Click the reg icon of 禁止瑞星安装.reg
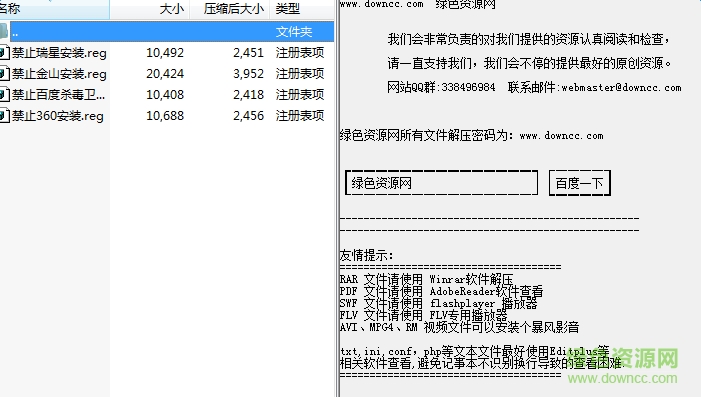This screenshot has width=701, height=397. (x=4, y=53)
